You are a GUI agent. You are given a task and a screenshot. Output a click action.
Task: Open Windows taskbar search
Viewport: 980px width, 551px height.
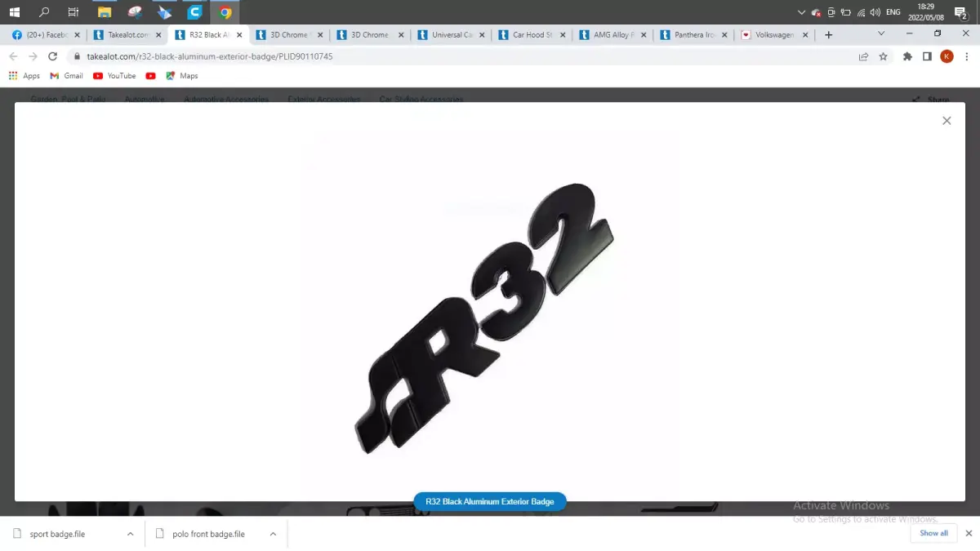44,12
